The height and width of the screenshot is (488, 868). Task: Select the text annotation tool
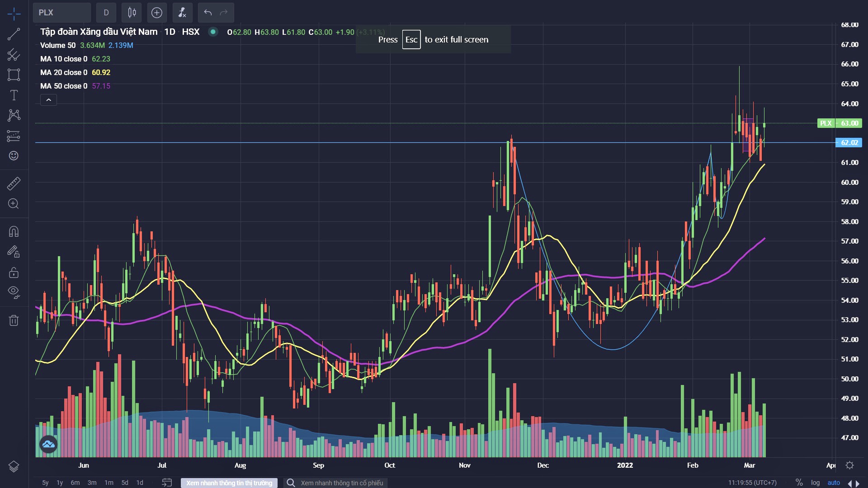pyautogui.click(x=14, y=95)
